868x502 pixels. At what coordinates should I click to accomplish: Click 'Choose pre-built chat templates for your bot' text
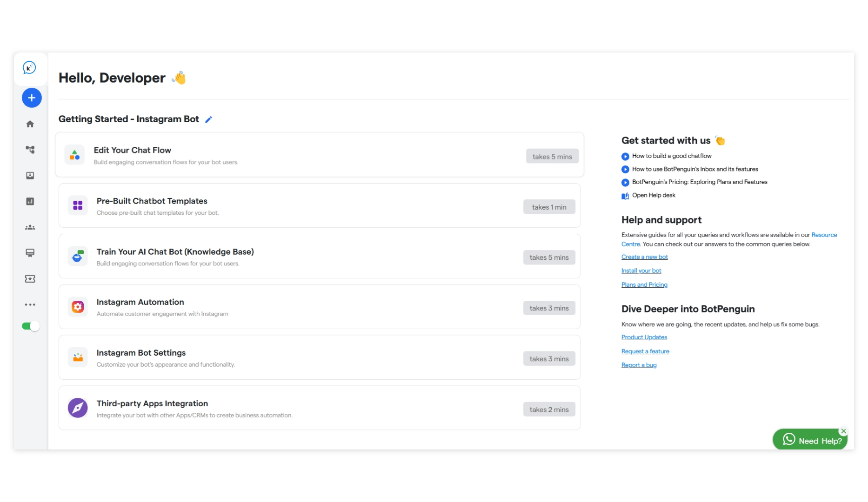pos(158,213)
